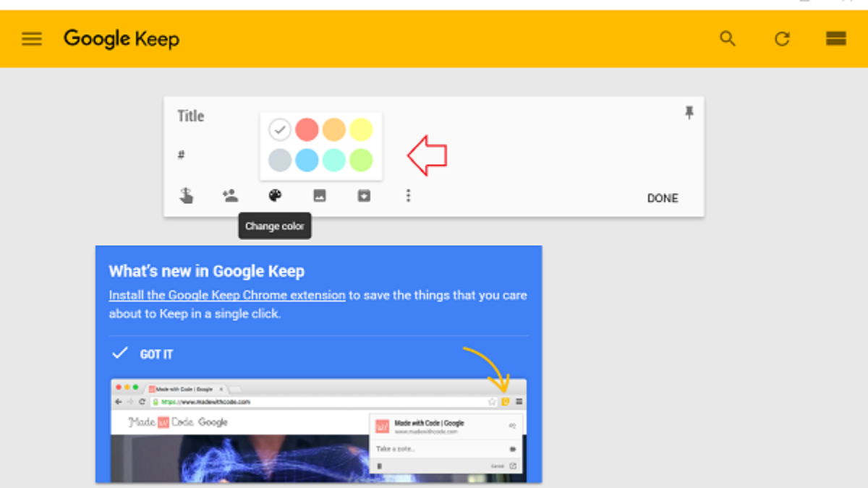868x488 pixels.
Task: Click the Remind me finger icon
Action: pyautogui.click(x=187, y=195)
